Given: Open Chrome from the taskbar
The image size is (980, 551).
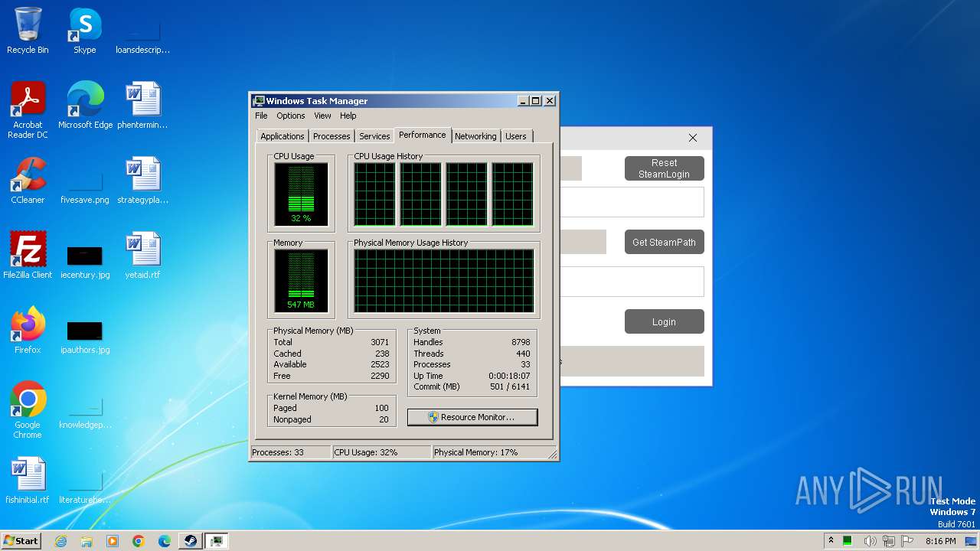Looking at the screenshot, I should click(139, 541).
